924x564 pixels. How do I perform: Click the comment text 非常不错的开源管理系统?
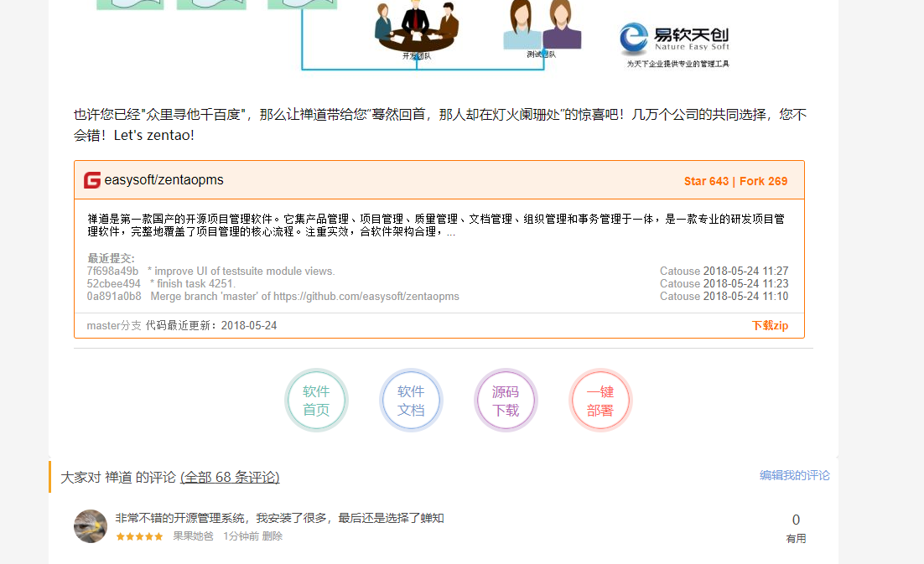pyautogui.click(x=279, y=518)
